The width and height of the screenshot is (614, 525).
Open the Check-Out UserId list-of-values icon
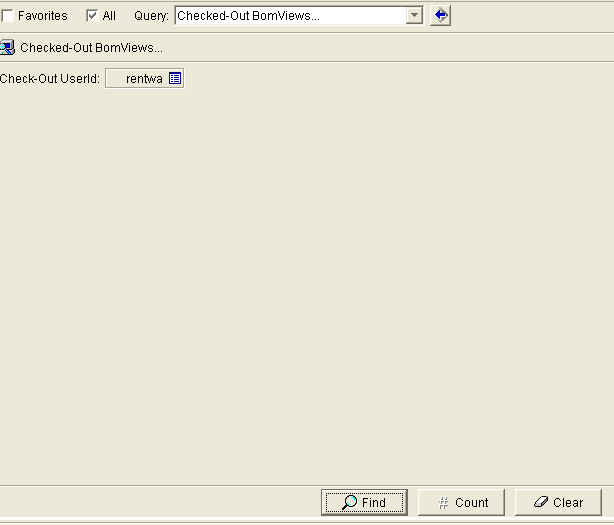(x=175, y=78)
